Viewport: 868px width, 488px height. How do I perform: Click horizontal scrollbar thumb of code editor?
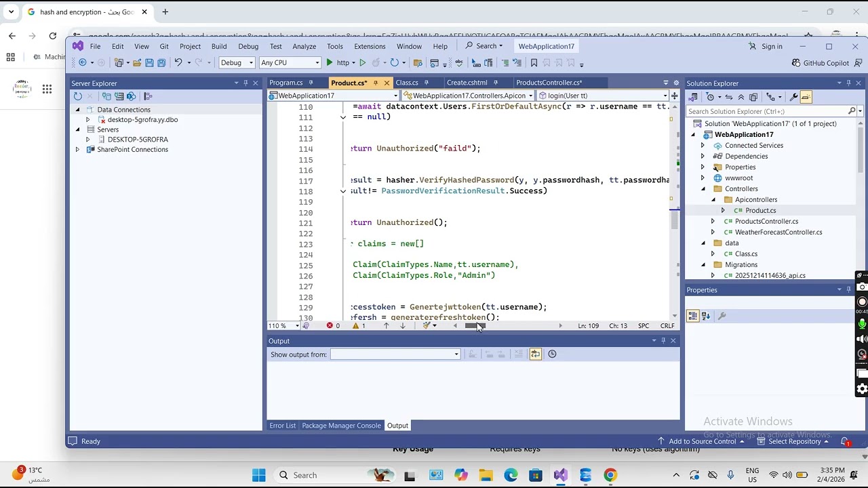pyautogui.click(x=475, y=326)
